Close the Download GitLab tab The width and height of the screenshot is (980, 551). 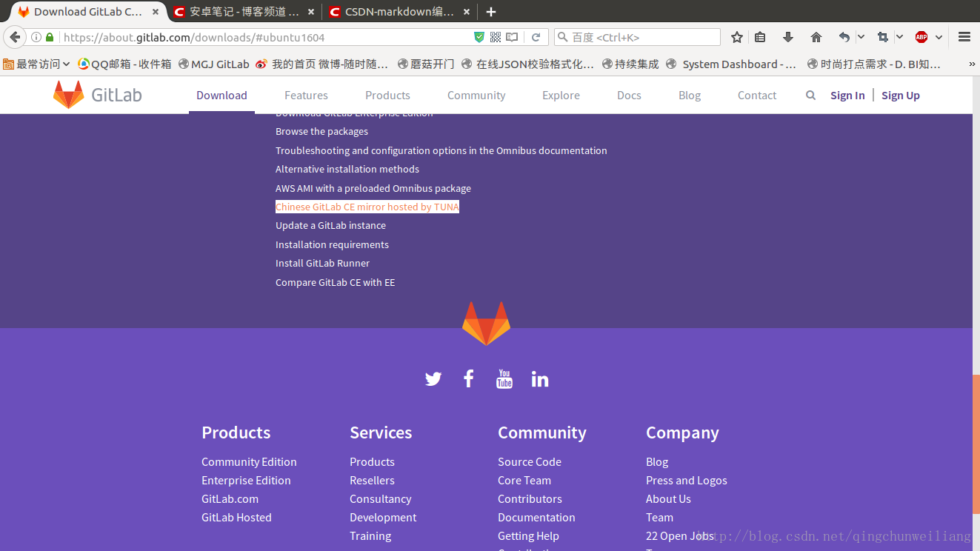pyautogui.click(x=156, y=12)
